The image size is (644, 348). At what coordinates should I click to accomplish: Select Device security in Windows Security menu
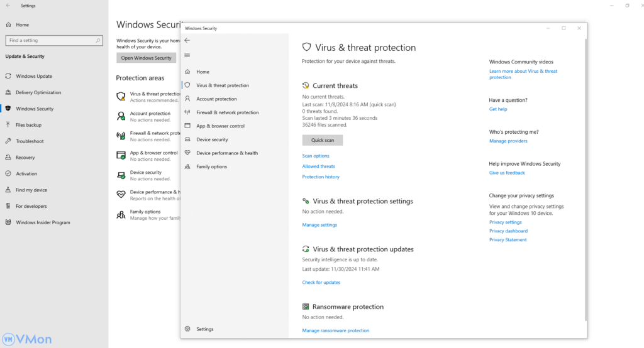212,139
